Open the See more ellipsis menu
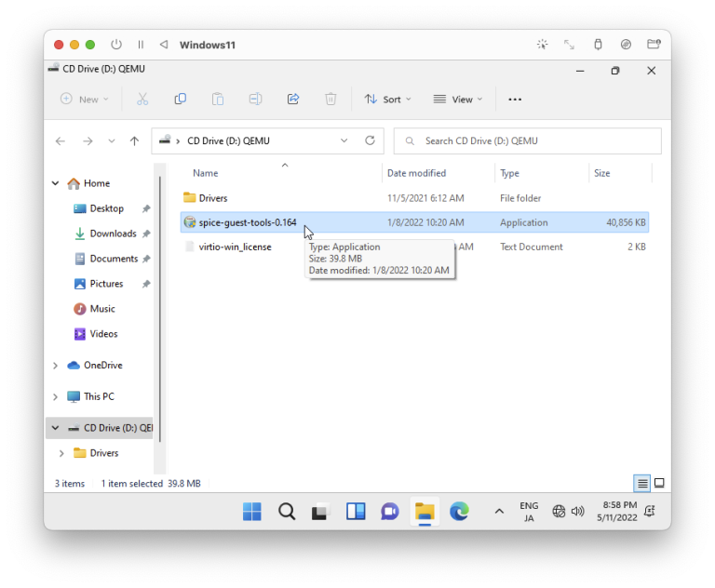Image resolution: width=715 pixels, height=588 pixels. 515,99
